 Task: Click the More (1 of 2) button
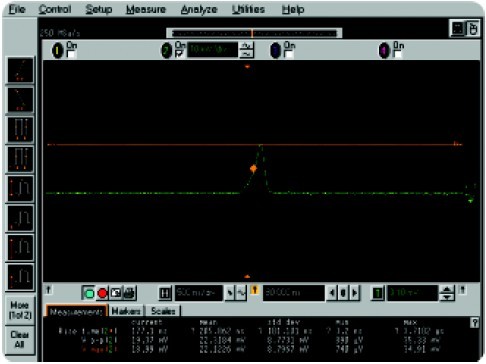tap(20, 310)
